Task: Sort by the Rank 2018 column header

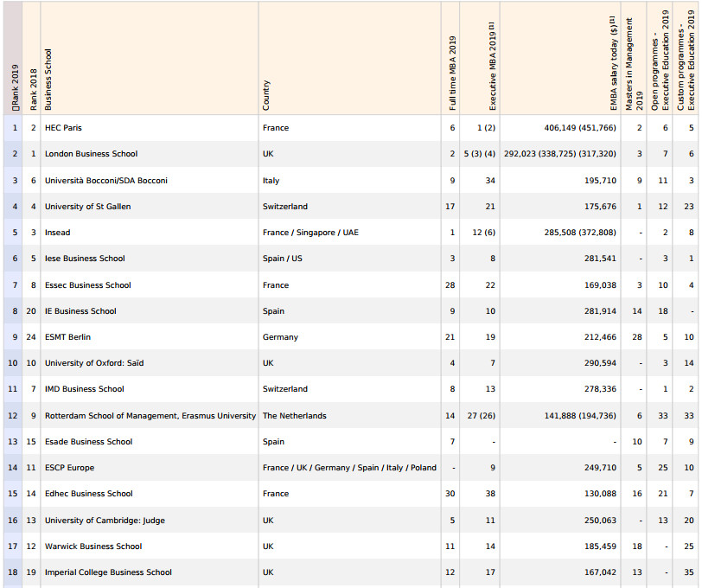Action: click(31, 58)
